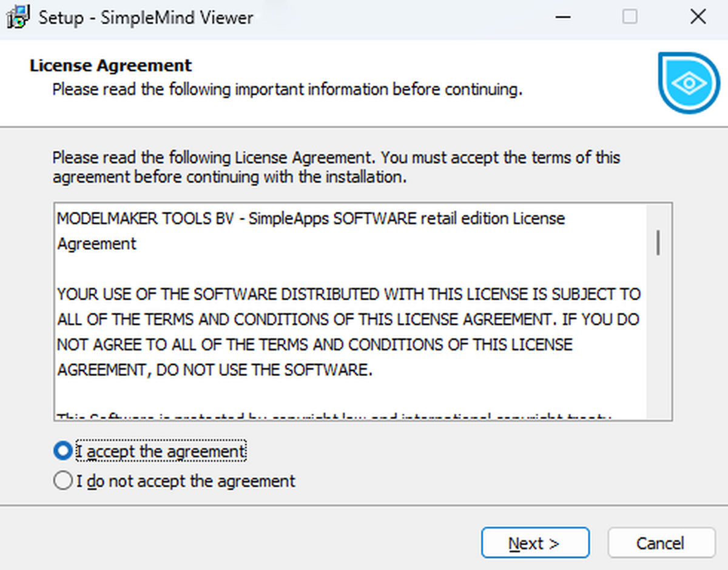Click the scrollbar track below the thumb
This screenshot has height=570, width=728.
[658, 340]
